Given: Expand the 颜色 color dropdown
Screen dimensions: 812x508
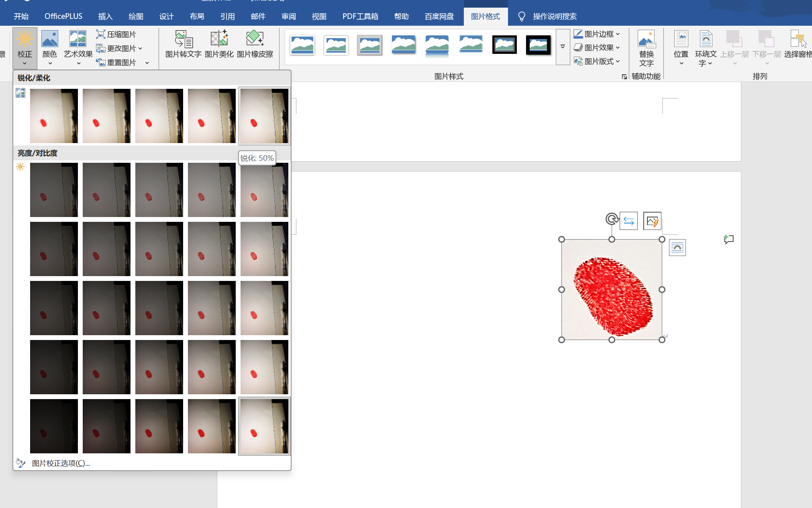Looking at the screenshot, I should point(50,47).
